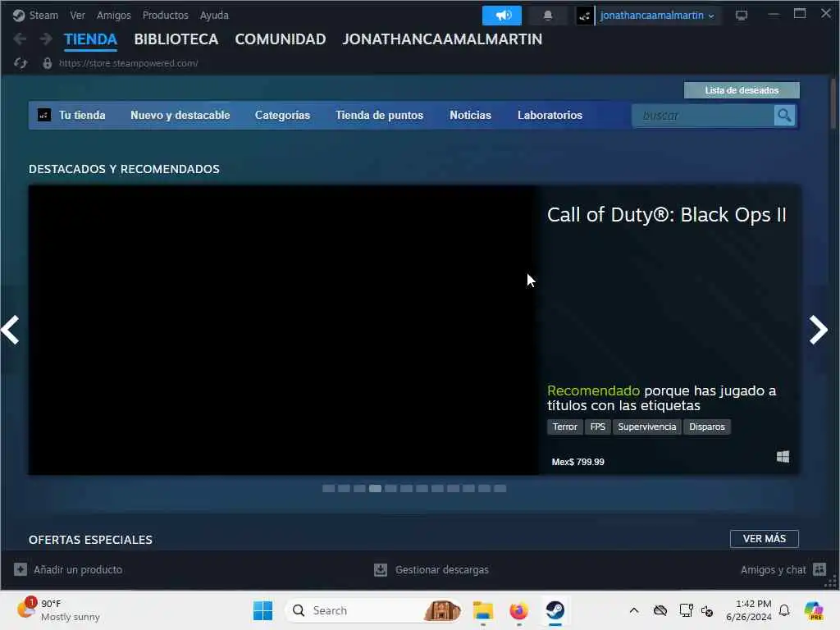Click VER MÁS for Ofertas especiales

click(x=764, y=538)
